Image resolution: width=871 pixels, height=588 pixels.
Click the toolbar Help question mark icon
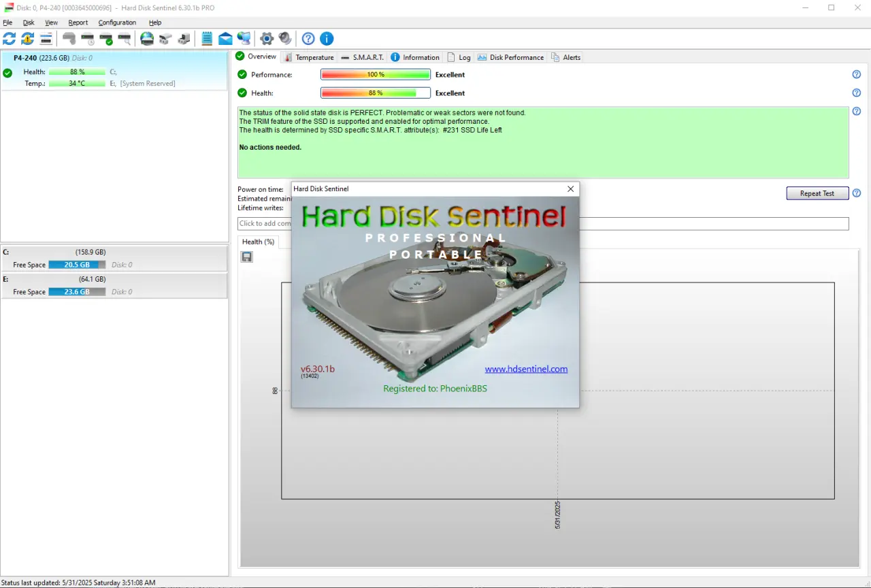(x=308, y=38)
